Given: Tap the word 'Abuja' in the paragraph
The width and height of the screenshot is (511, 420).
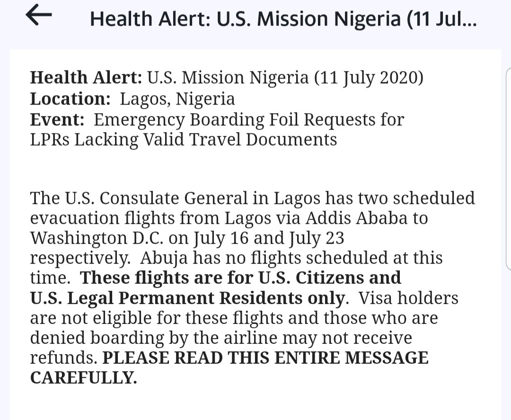Looking at the screenshot, I should tap(164, 259).
